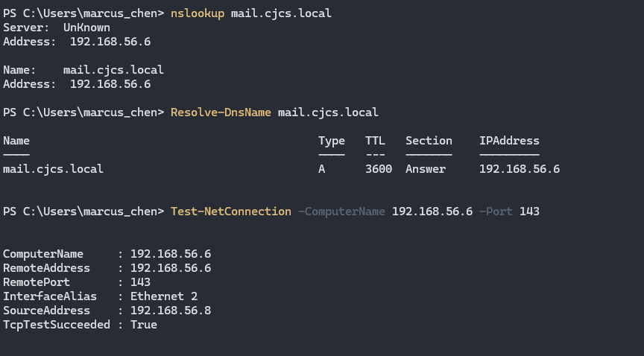Click the IPAddress column header
Image resolution: width=644 pixels, height=356 pixels.
pos(509,141)
